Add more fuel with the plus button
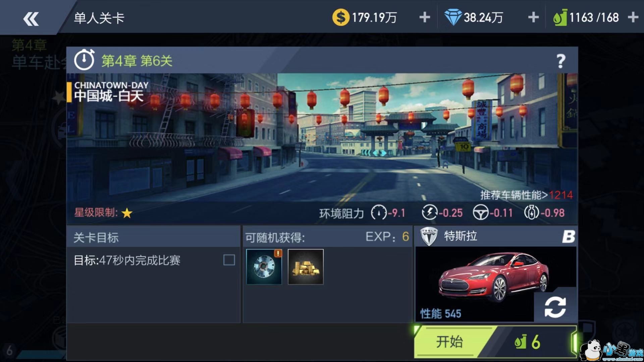The height and width of the screenshot is (362, 644). point(633,17)
